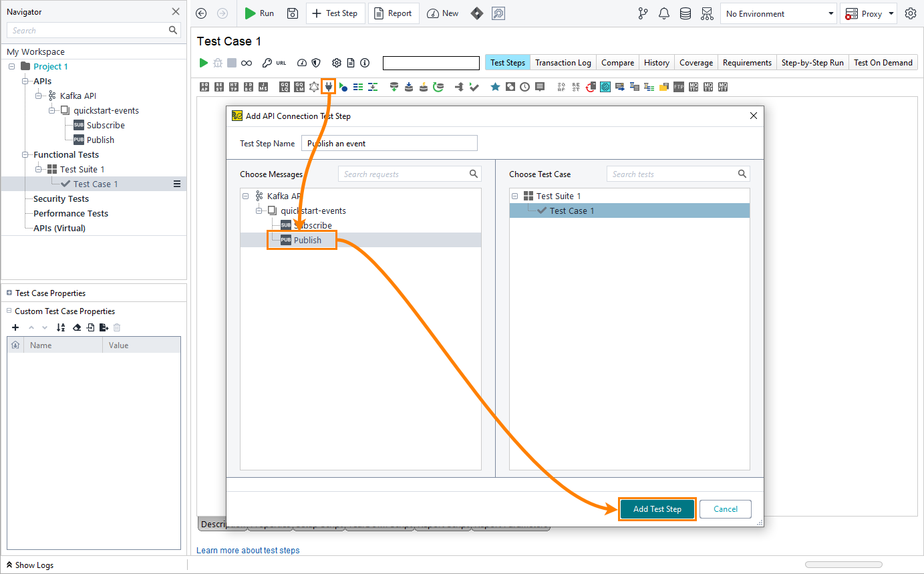This screenshot has height=574, width=924.
Task: Toggle continuous loop run mode
Action: 247,62
